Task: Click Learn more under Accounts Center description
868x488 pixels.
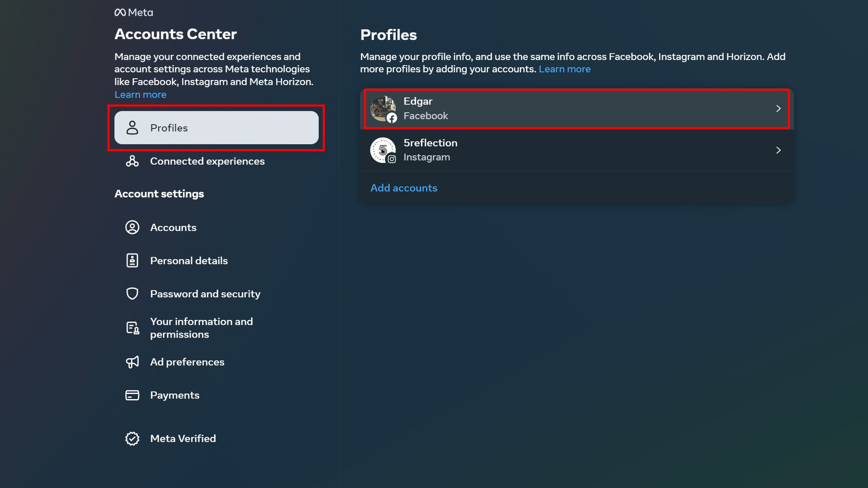Action: [140, 94]
